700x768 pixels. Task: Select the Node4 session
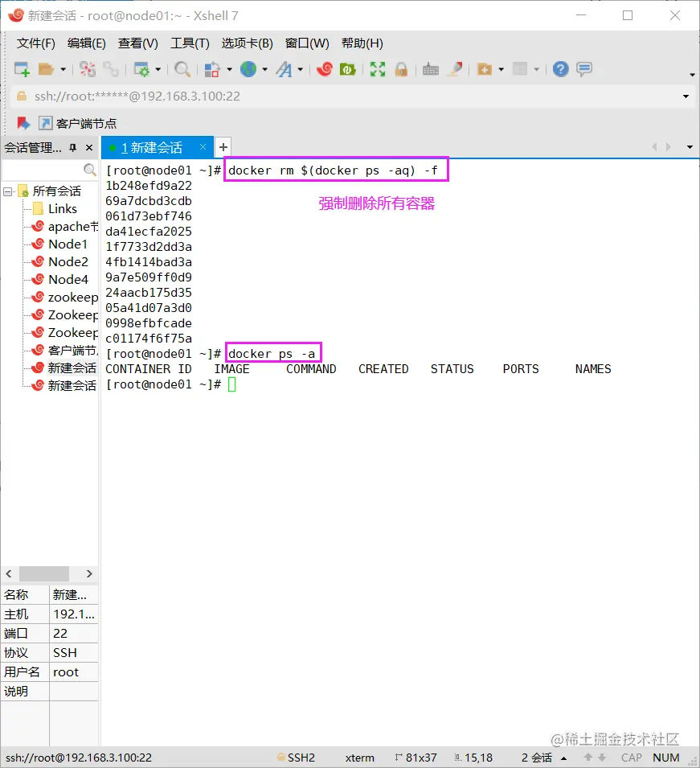[x=60, y=280]
